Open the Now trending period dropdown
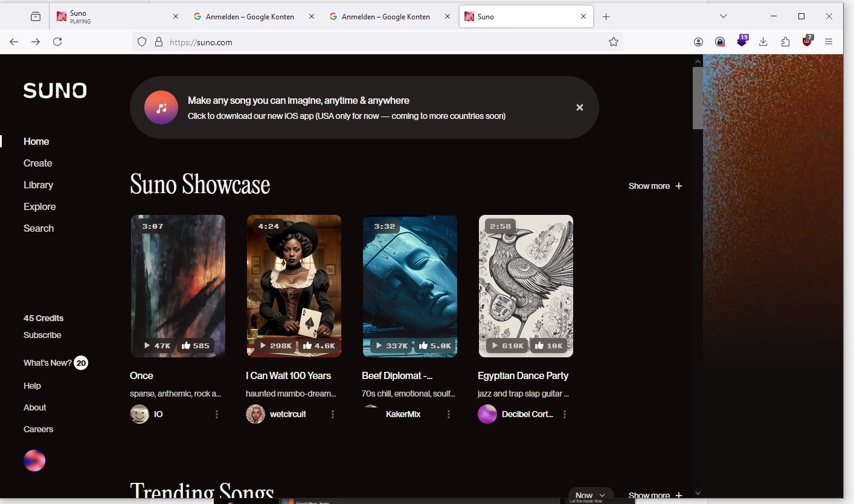This screenshot has height=504, width=854. (591, 495)
